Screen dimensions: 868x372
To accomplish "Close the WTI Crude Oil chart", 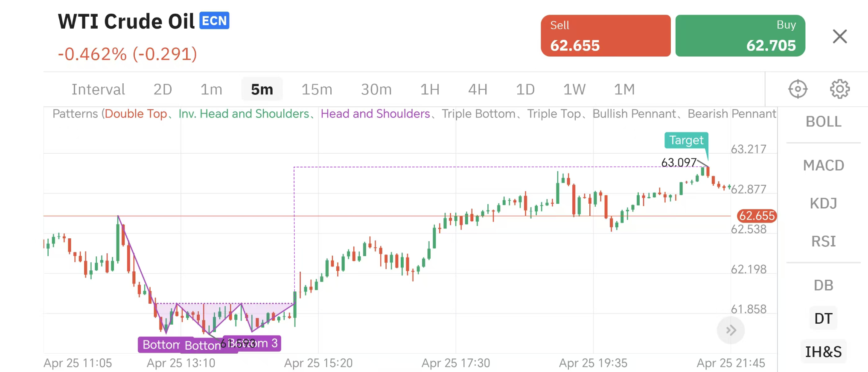I will point(839,36).
